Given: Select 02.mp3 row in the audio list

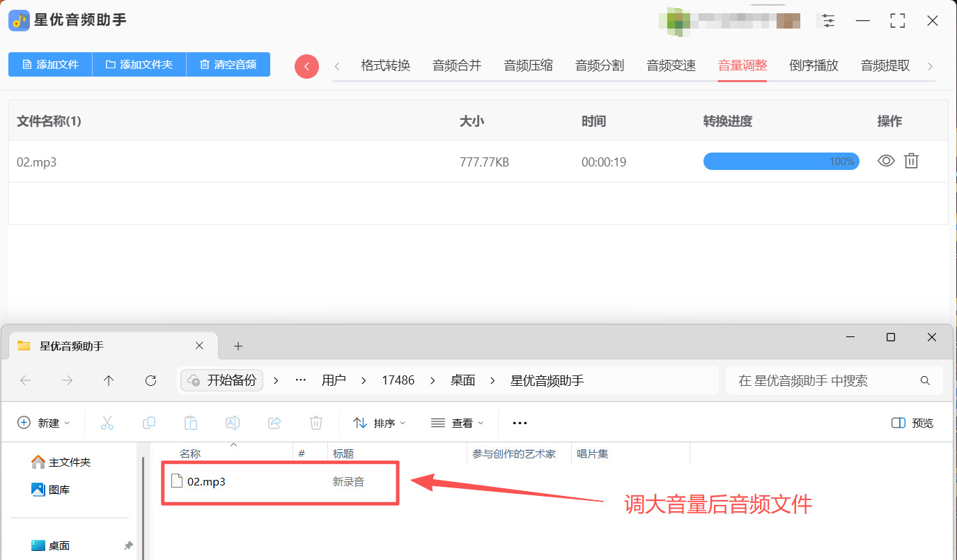Looking at the screenshot, I should point(478,162).
